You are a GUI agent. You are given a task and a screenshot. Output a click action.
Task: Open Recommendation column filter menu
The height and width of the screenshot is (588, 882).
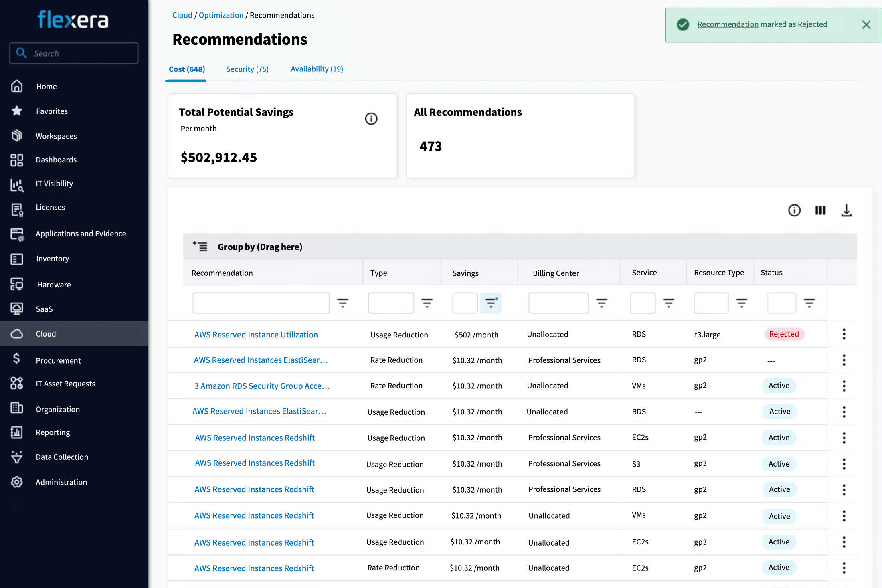[x=343, y=303]
